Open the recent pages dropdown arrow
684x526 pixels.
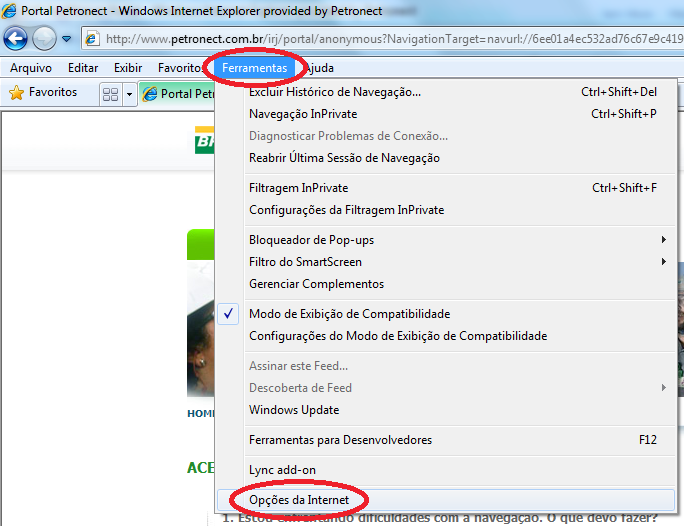(67, 39)
